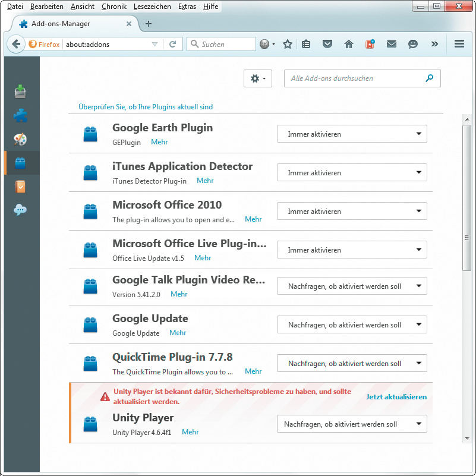Change Unity Player activation setting dropdown
This screenshot has width=476, height=476.
click(x=352, y=424)
